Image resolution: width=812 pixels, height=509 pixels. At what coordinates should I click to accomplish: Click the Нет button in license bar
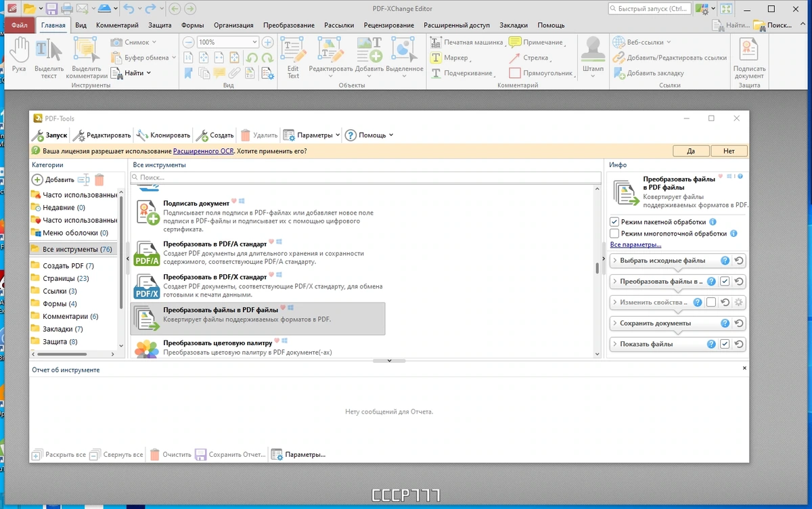click(729, 151)
